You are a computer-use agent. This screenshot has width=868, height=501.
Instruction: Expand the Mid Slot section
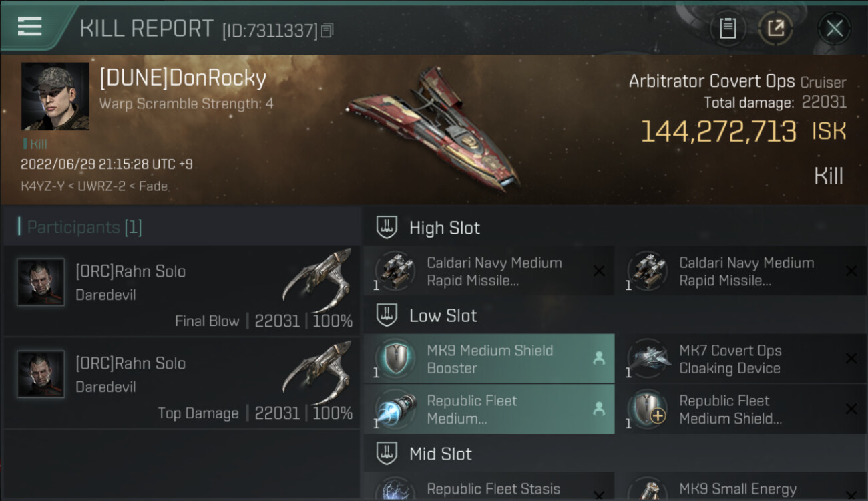pyautogui.click(x=387, y=454)
